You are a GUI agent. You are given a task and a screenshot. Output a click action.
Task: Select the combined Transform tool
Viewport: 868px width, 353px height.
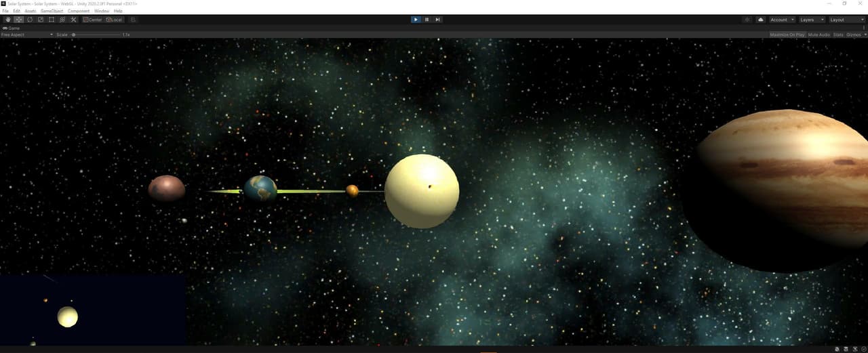pyautogui.click(x=62, y=20)
